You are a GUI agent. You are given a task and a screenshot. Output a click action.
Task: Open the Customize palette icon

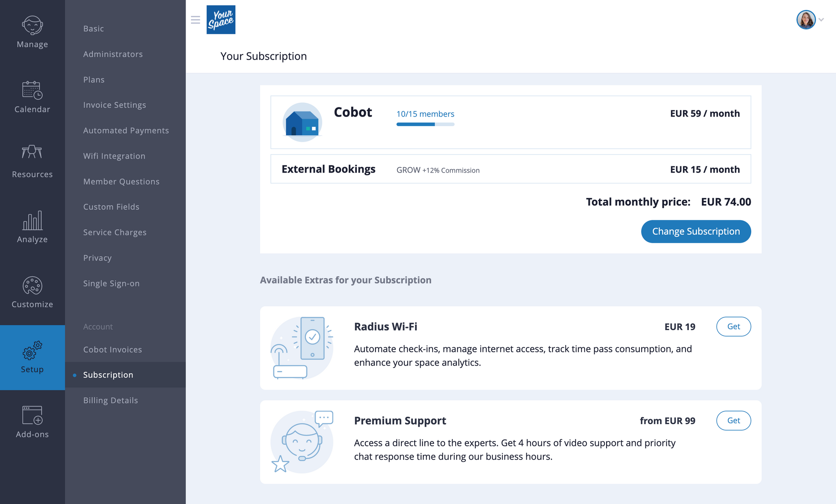[32, 286]
